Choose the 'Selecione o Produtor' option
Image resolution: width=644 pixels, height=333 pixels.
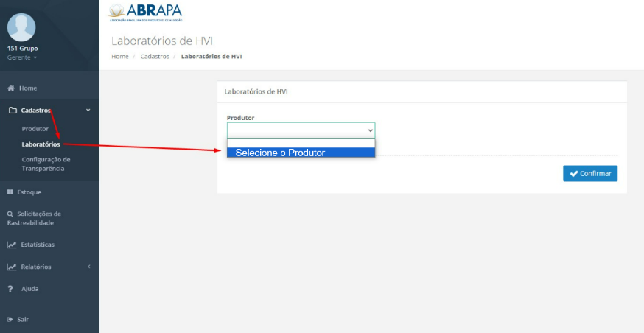[x=301, y=153]
